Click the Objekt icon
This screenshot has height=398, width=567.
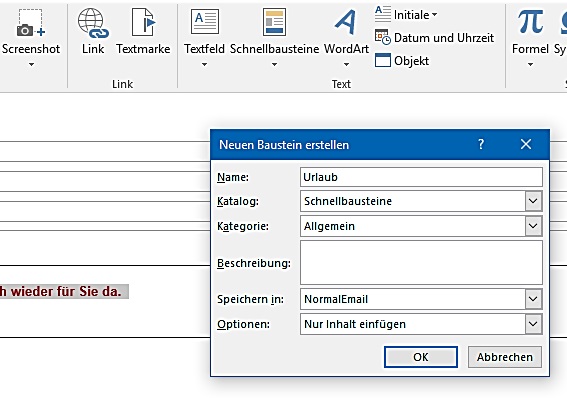click(x=383, y=60)
